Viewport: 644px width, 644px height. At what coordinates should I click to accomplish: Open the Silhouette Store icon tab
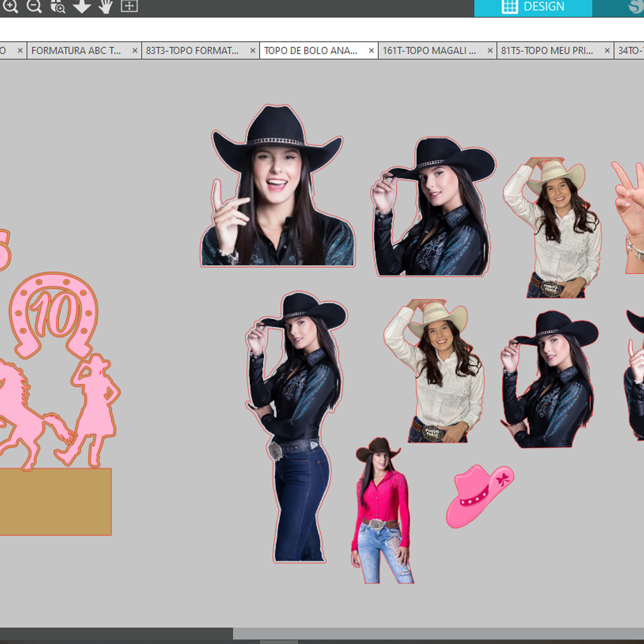pyautogui.click(x=635, y=7)
